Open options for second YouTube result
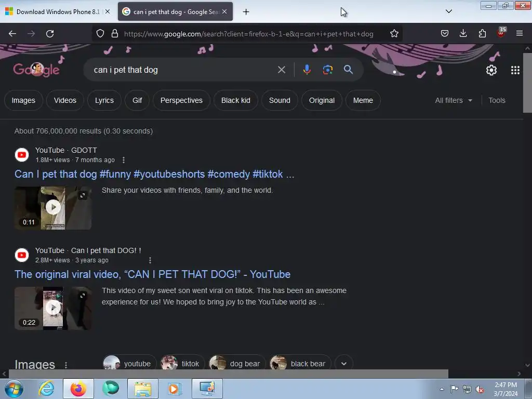 (x=150, y=260)
